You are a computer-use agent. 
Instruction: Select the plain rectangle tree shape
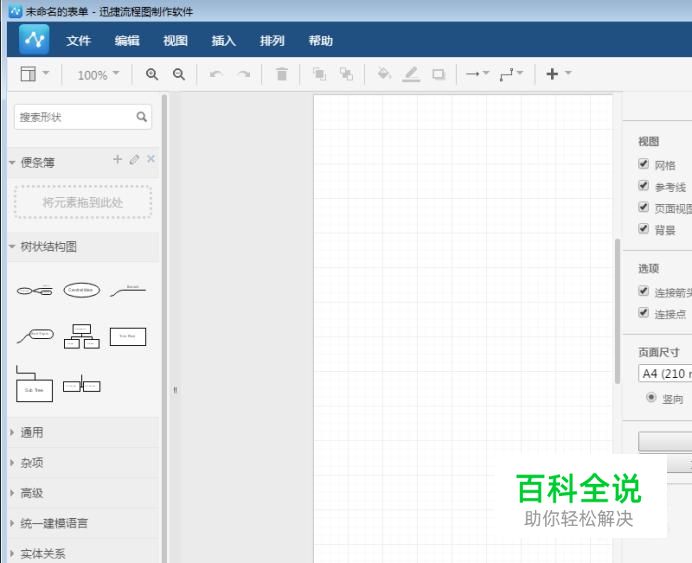(128, 337)
